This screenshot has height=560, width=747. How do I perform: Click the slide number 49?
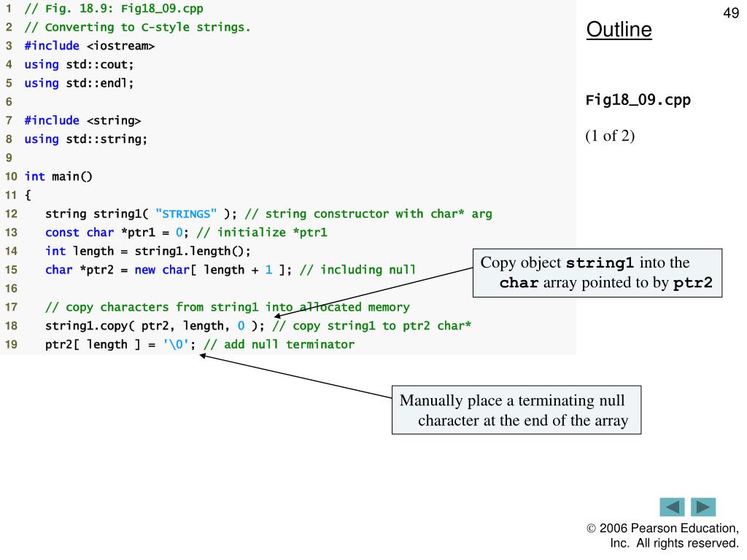pos(731,12)
